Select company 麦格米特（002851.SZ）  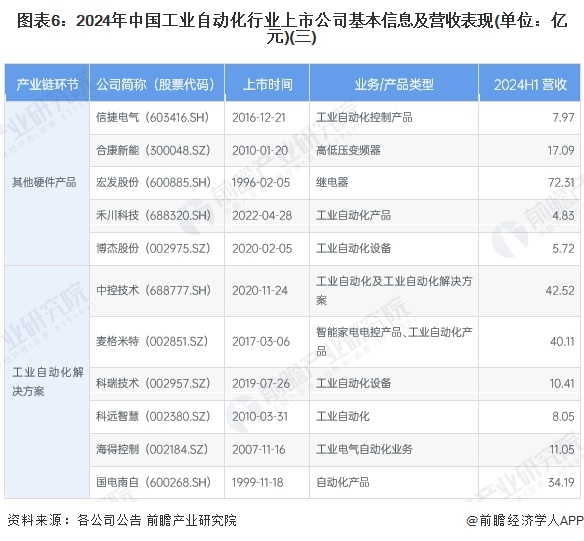pyautogui.click(x=152, y=341)
